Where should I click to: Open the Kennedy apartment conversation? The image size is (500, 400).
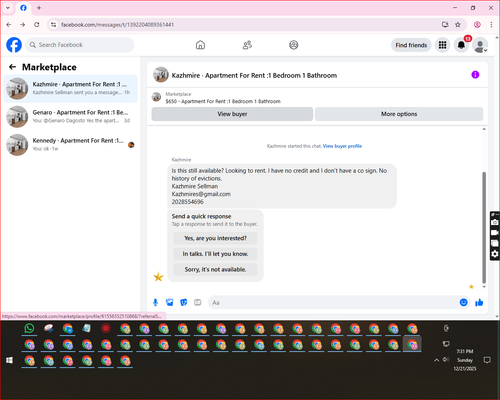70,145
